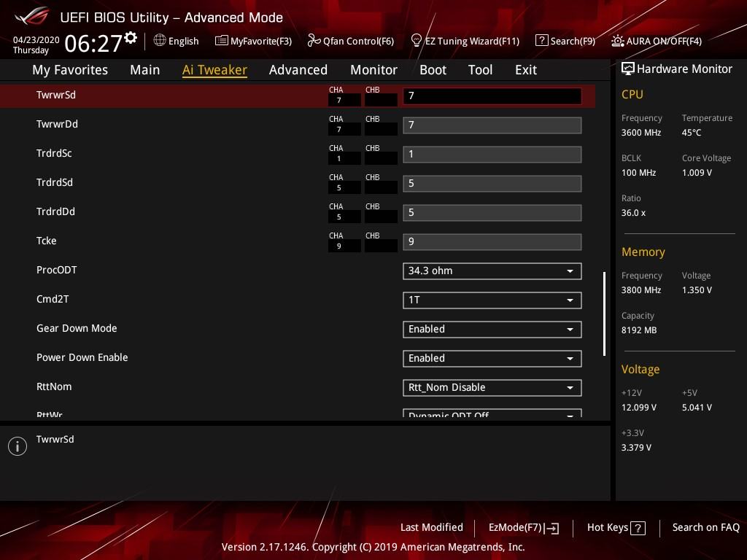Click Search on FAQ link

pos(706,527)
